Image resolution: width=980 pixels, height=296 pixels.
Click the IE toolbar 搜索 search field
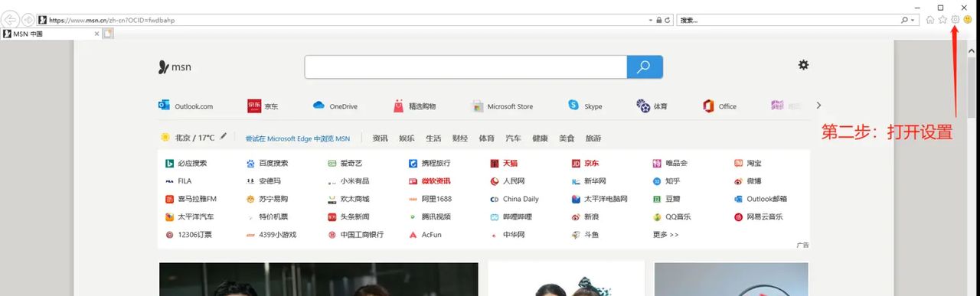[789, 20]
